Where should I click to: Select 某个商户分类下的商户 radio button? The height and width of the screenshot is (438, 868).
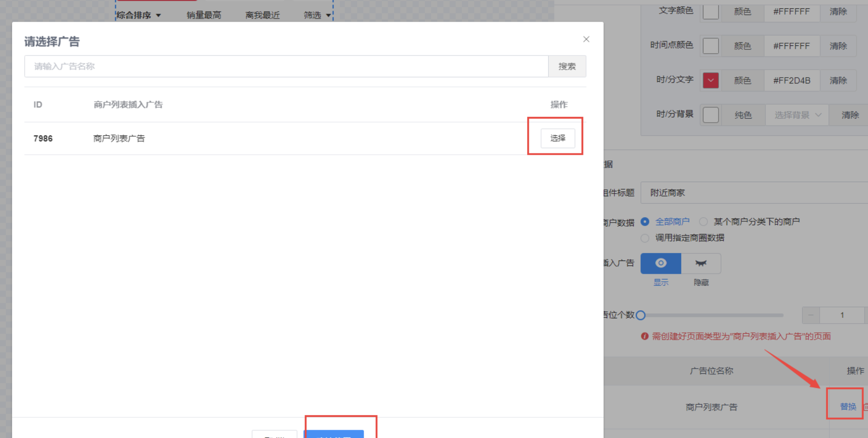coord(703,222)
